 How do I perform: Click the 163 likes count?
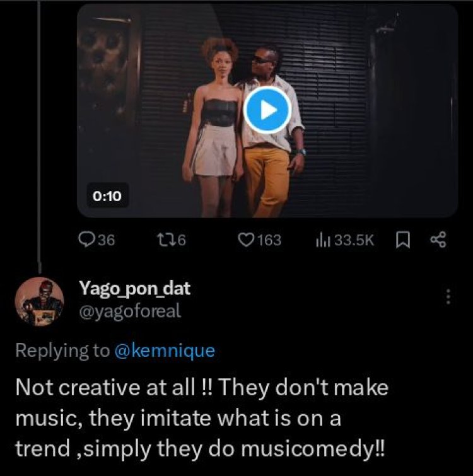pos(269,240)
